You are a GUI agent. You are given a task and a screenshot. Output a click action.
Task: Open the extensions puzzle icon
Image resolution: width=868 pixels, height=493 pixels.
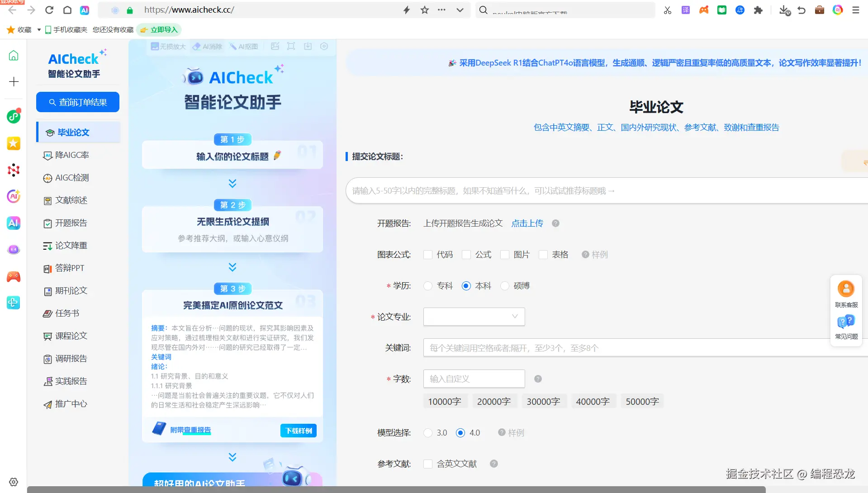coord(758,10)
